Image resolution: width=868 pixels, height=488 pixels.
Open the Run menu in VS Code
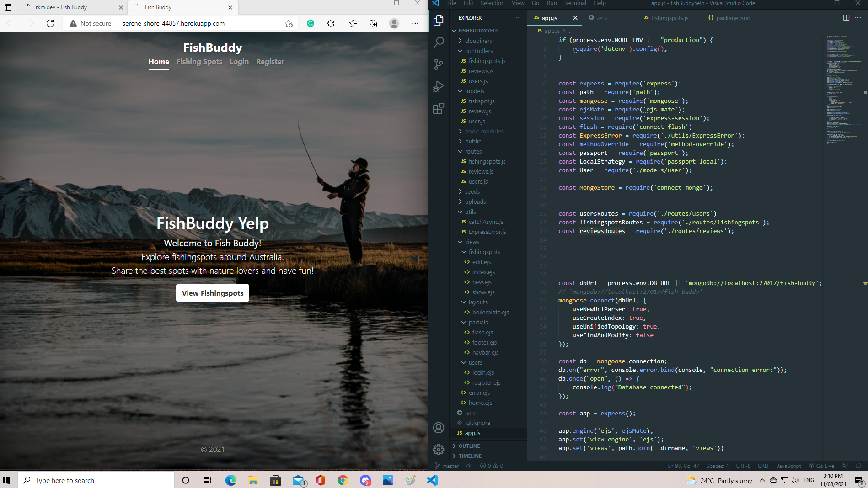click(552, 3)
